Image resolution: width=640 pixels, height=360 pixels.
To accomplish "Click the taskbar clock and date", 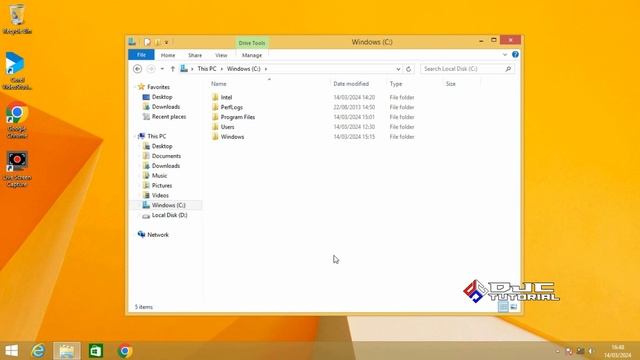I will coord(617,351).
